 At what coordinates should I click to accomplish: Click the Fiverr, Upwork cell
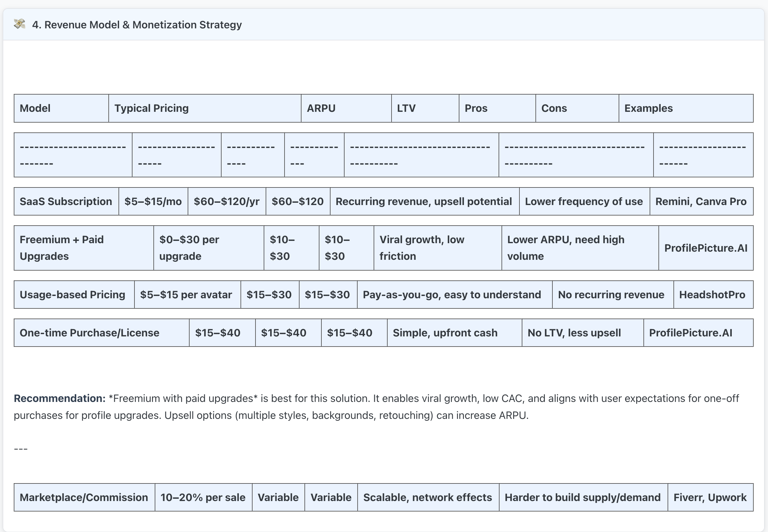(x=710, y=497)
